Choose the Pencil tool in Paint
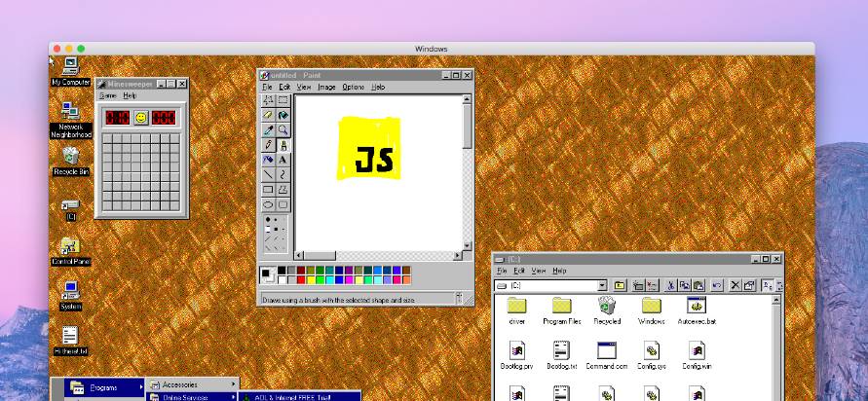Image resolution: width=868 pixels, height=401 pixels. point(269,145)
